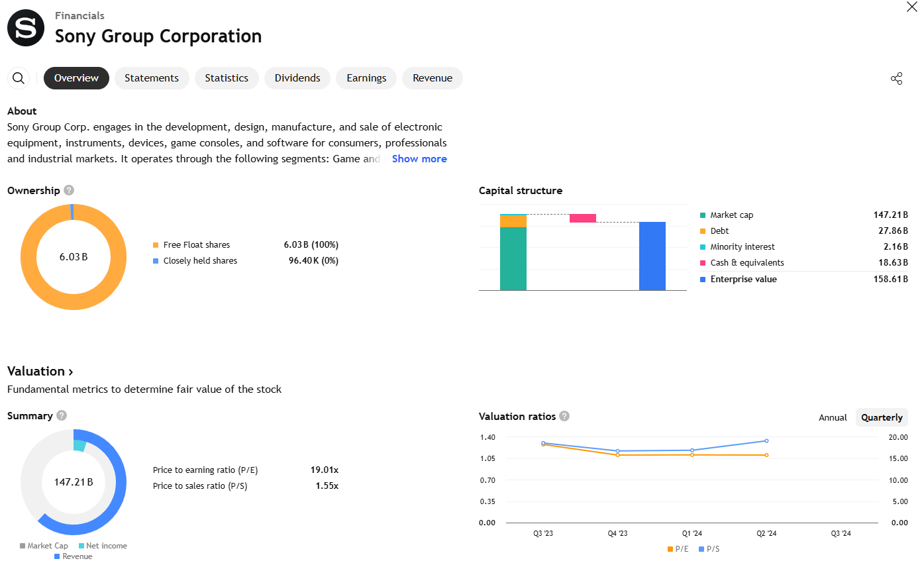Click the Free Float shares legend swatch
This screenshot has width=924, height=567.
[156, 245]
